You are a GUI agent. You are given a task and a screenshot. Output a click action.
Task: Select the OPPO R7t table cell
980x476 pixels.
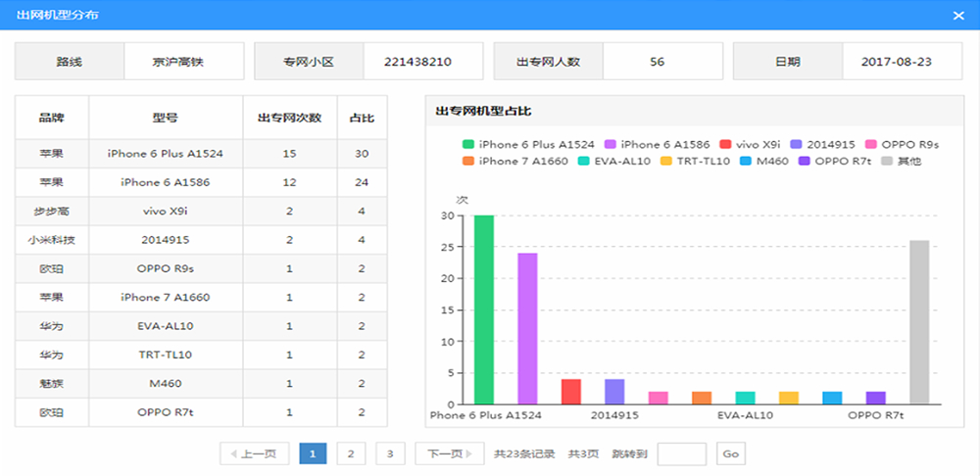pos(166,412)
